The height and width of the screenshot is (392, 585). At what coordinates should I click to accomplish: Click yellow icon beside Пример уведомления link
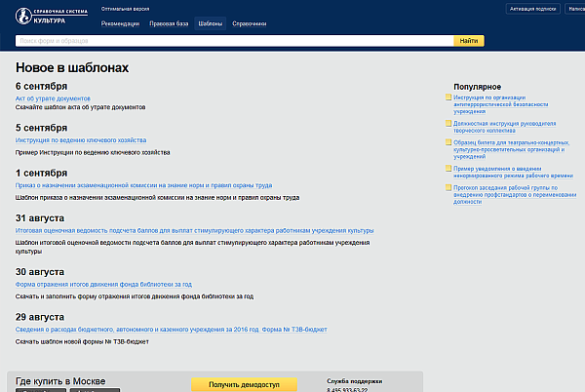point(448,168)
